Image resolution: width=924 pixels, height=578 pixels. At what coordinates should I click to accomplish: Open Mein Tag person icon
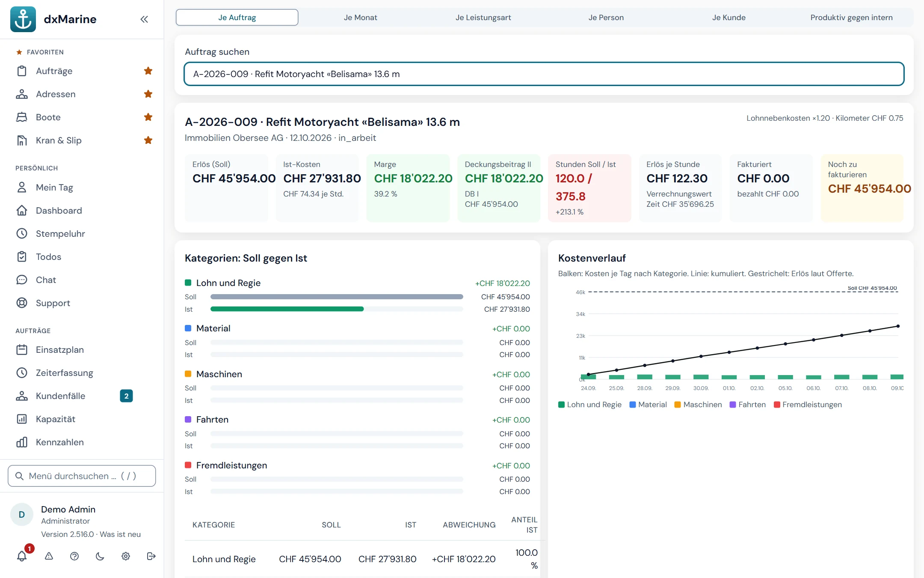point(22,188)
